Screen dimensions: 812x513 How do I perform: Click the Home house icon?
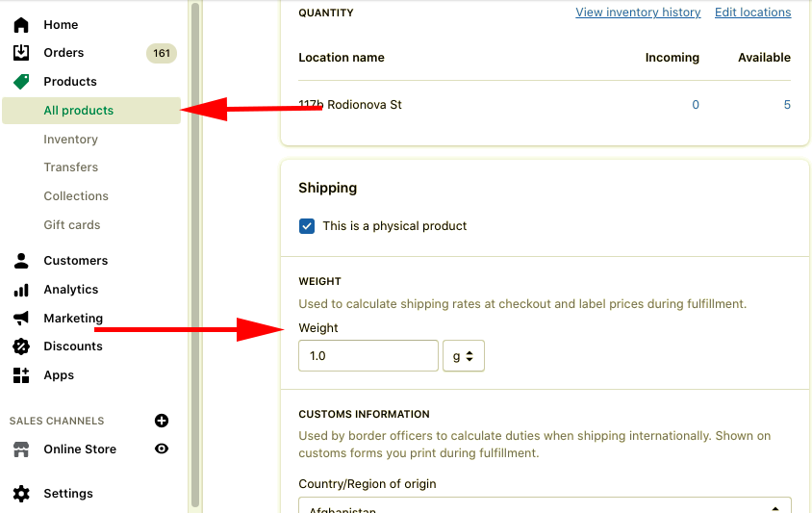(21, 25)
